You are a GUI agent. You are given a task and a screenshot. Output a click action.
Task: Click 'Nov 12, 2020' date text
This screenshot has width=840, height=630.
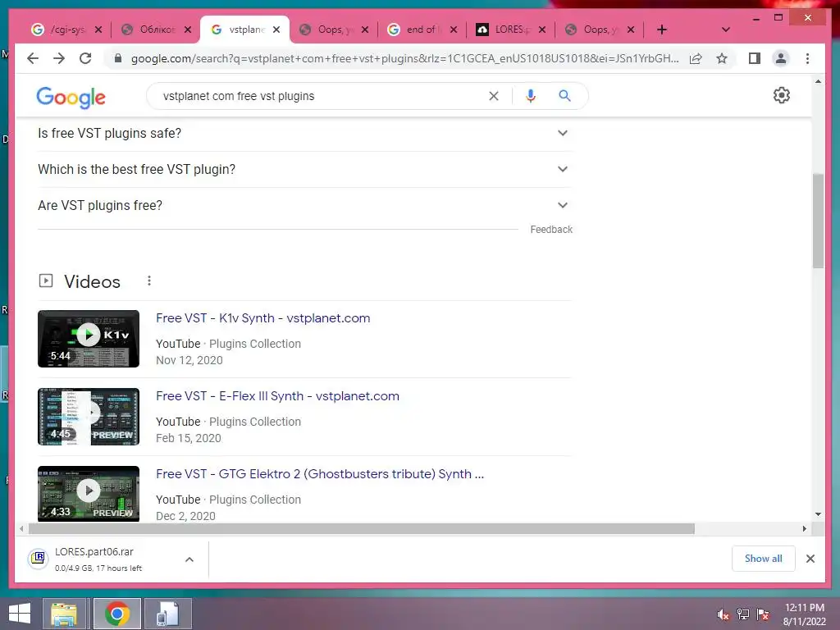coord(189,361)
